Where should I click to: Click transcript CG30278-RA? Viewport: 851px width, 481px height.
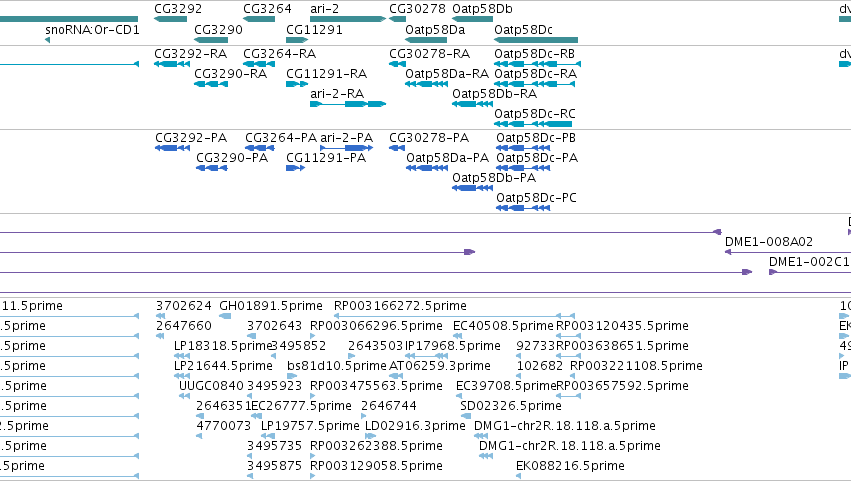click(x=429, y=54)
